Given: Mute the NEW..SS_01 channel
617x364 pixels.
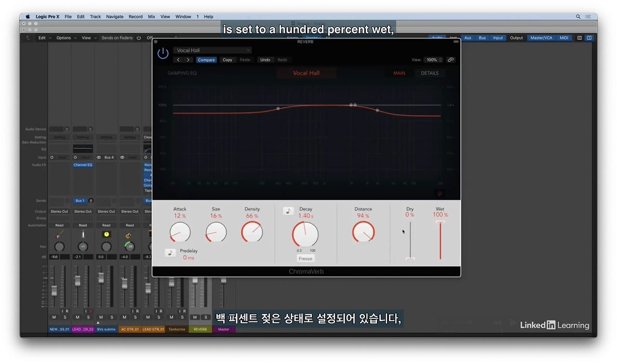Looking at the screenshot, I should tap(54, 317).
